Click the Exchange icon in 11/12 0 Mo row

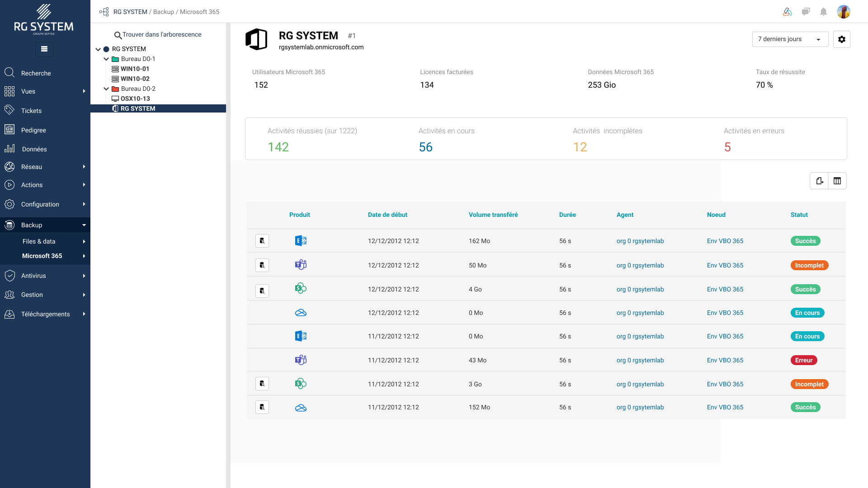(301, 336)
